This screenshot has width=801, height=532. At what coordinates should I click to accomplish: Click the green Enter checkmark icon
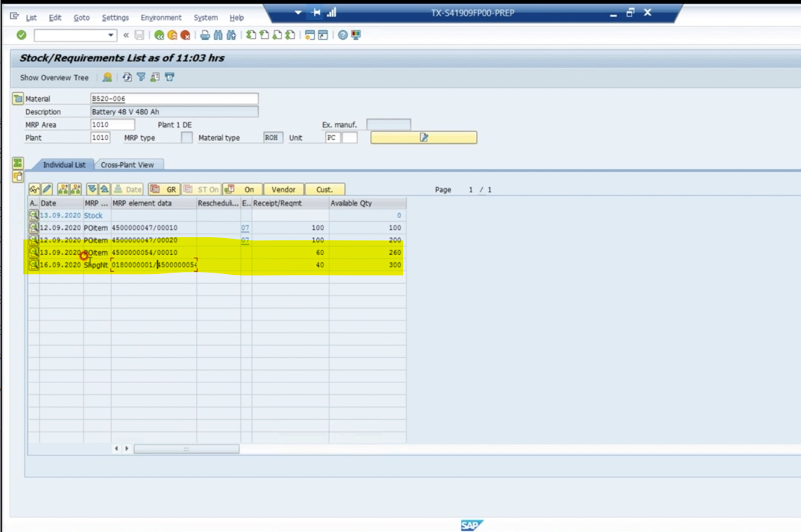(x=21, y=35)
